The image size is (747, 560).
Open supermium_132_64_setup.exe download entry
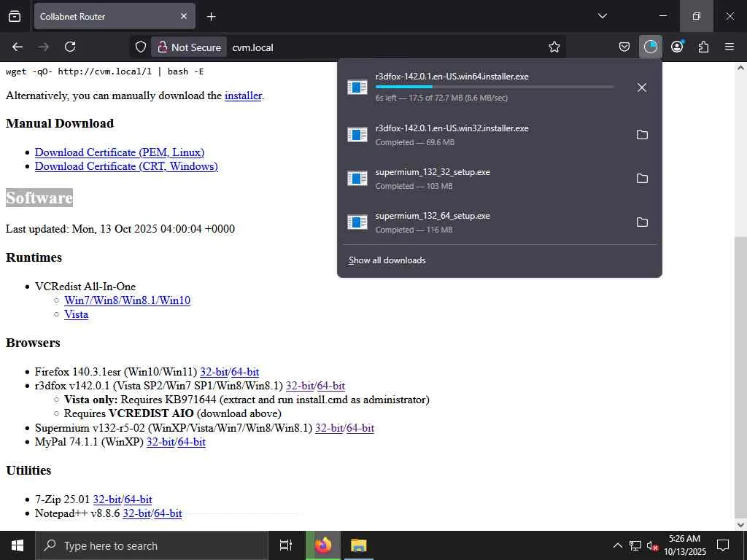[x=484, y=222]
